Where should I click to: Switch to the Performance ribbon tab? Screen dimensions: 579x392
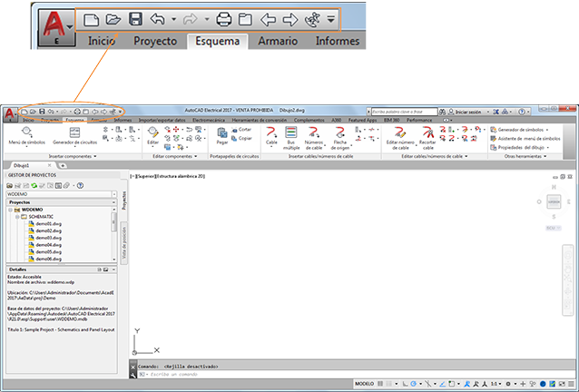tap(419, 121)
